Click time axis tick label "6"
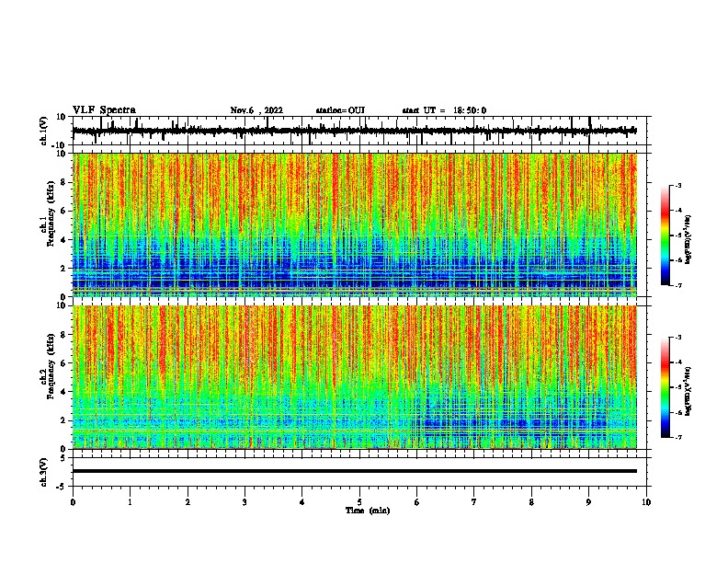The width and height of the screenshot is (728, 563). click(x=416, y=502)
